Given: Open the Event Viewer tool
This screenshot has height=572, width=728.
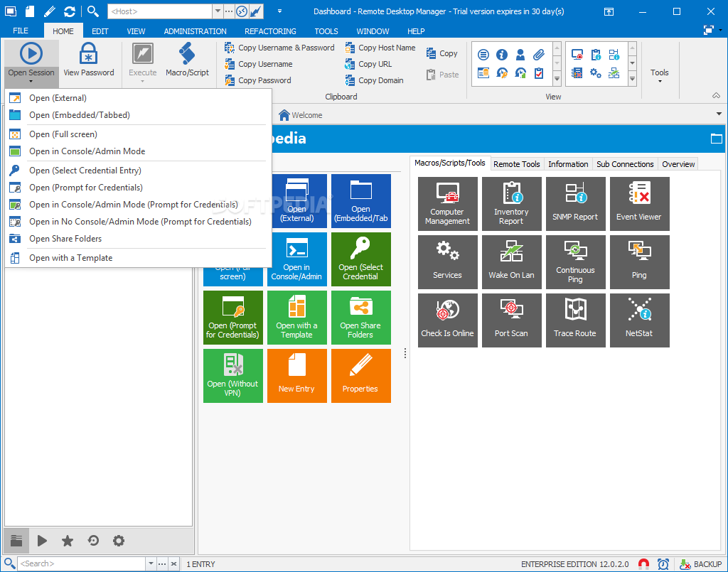Looking at the screenshot, I should pos(639,204).
